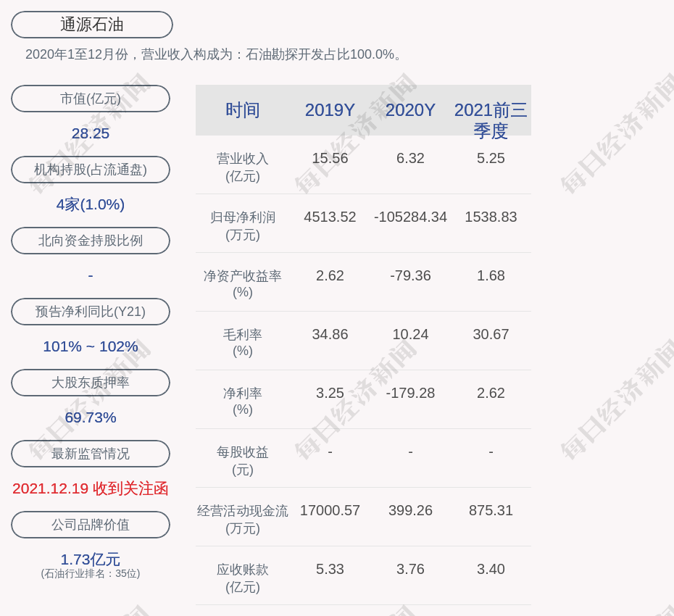The height and width of the screenshot is (616, 674).
Task: Select the return on equity value -79.36
Action: pyautogui.click(x=410, y=275)
